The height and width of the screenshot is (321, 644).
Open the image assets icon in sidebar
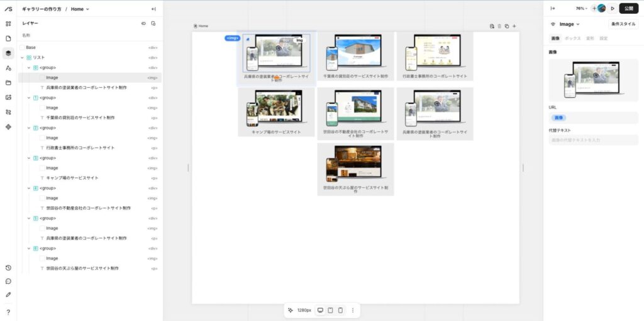tap(8, 97)
